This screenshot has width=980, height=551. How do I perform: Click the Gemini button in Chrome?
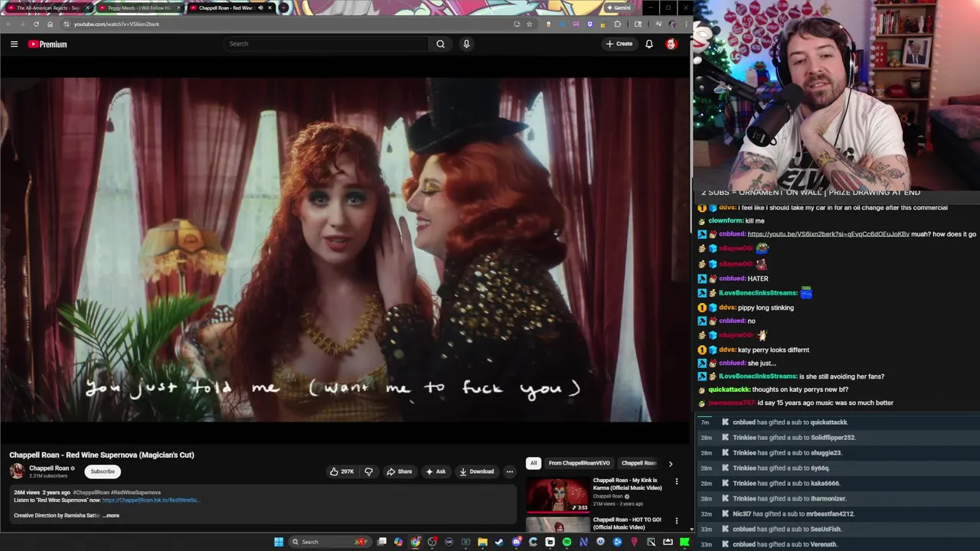pos(619,8)
